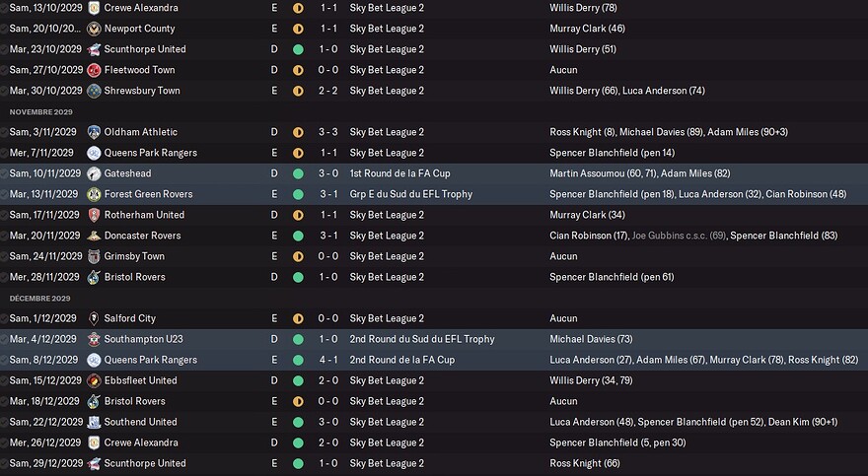Click the Ebbsfleet United crest
Viewport: 868px width, 476px height.
click(94, 380)
